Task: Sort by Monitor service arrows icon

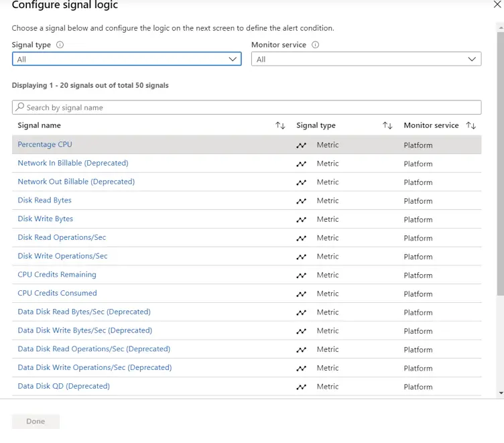Action: tap(470, 126)
